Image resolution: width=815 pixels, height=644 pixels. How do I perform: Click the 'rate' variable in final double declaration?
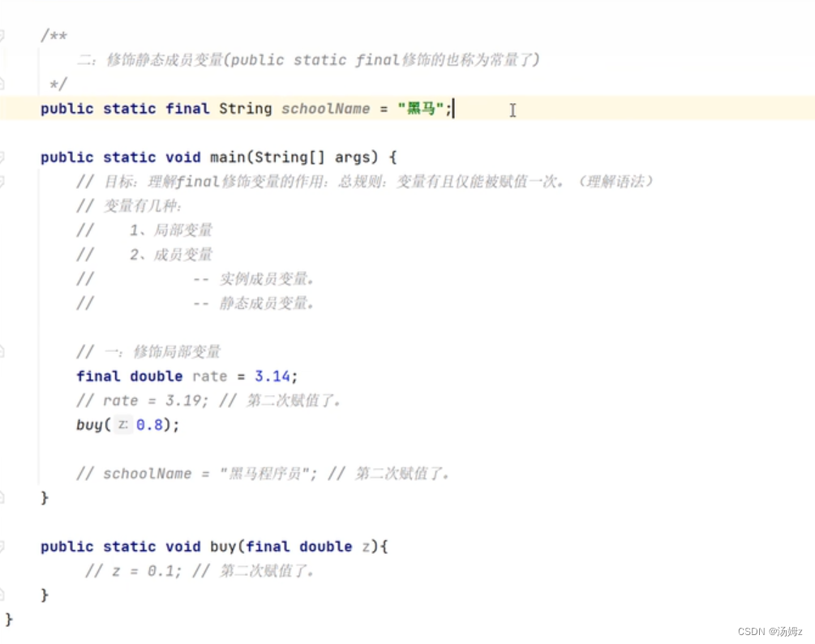pos(209,376)
